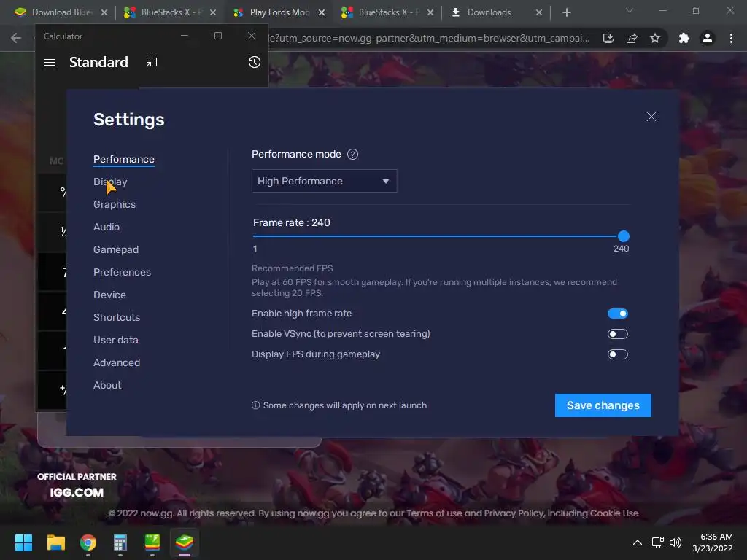Close the Download BlueStacks tab
The image size is (747, 560).
pos(104,12)
